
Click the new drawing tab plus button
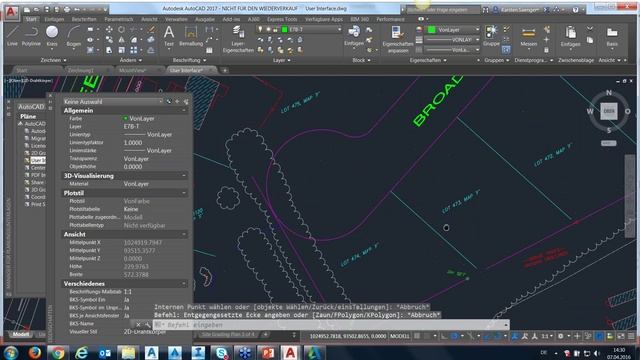tap(224, 70)
